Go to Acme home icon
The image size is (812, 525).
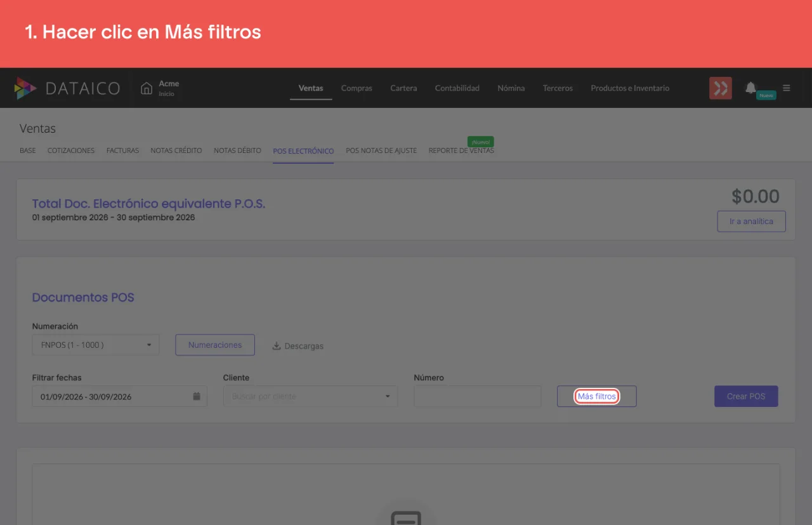(147, 88)
